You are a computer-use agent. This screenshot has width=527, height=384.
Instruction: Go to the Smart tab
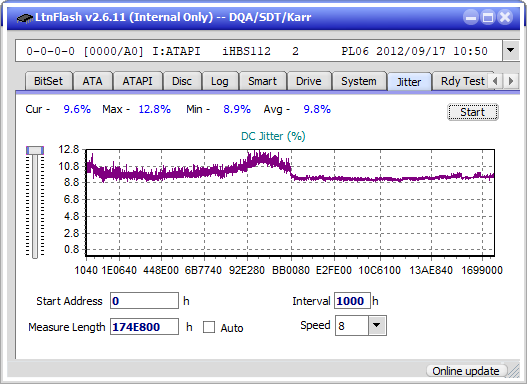262,81
